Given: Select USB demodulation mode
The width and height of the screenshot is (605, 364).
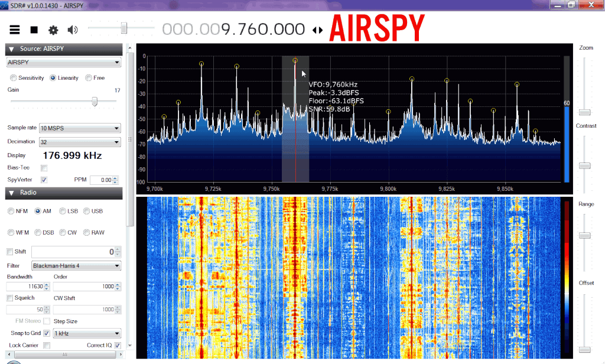Looking at the screenshot, I should pyautogui.click(x=87, y=211).
